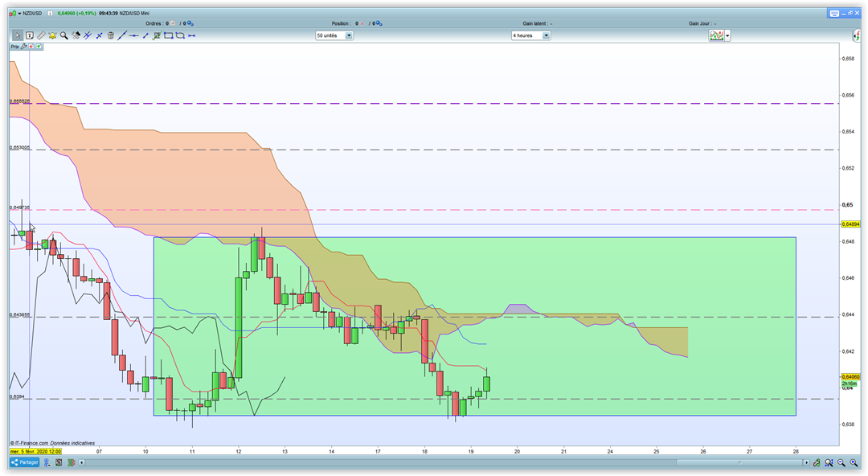Click the Gain latent label
The height and width of the screenshot is (476, 868).
(x=534, y=23)
